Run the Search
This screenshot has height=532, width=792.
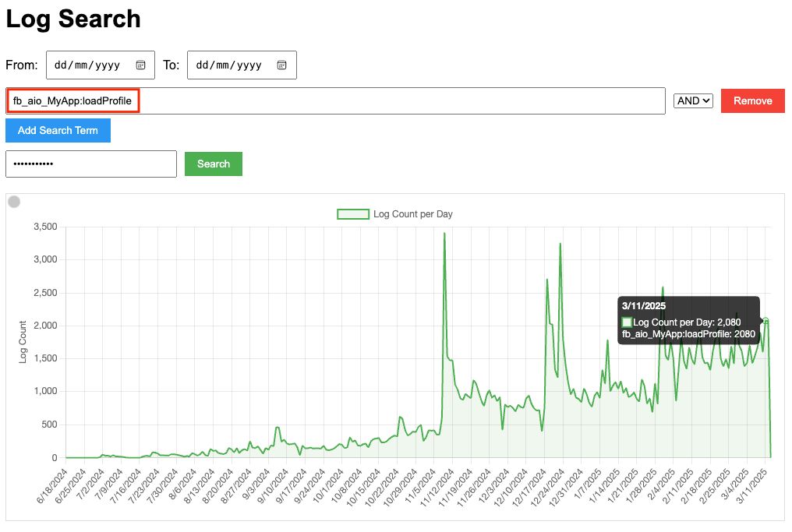coord(214,164)
